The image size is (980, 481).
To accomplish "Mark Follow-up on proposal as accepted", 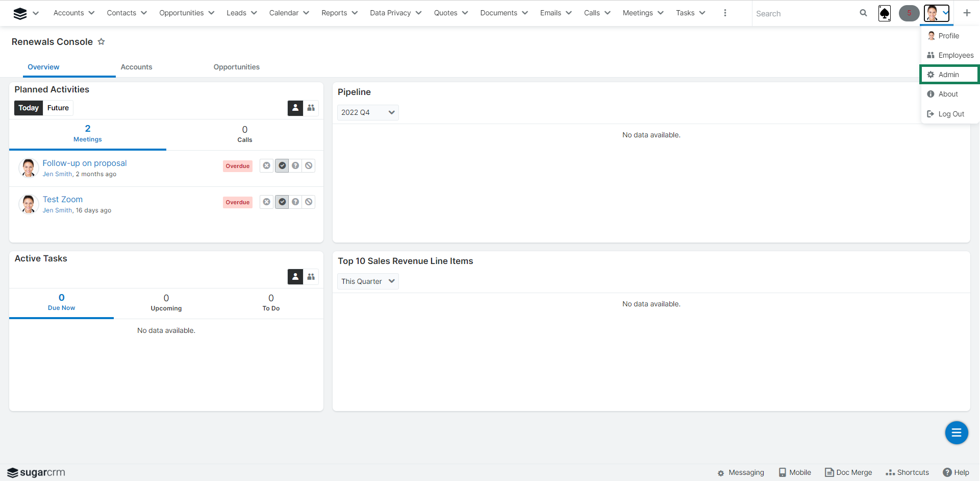I will [282, 166].
